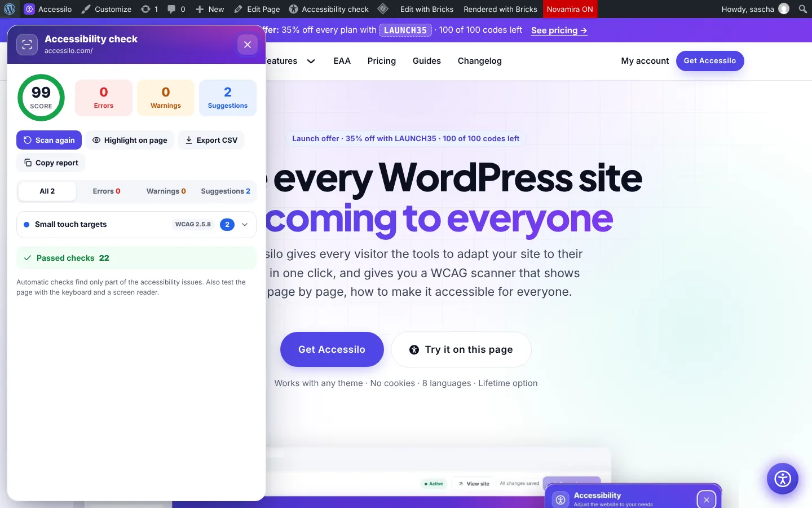Close the Accessibility check panel

pos(248,45)
